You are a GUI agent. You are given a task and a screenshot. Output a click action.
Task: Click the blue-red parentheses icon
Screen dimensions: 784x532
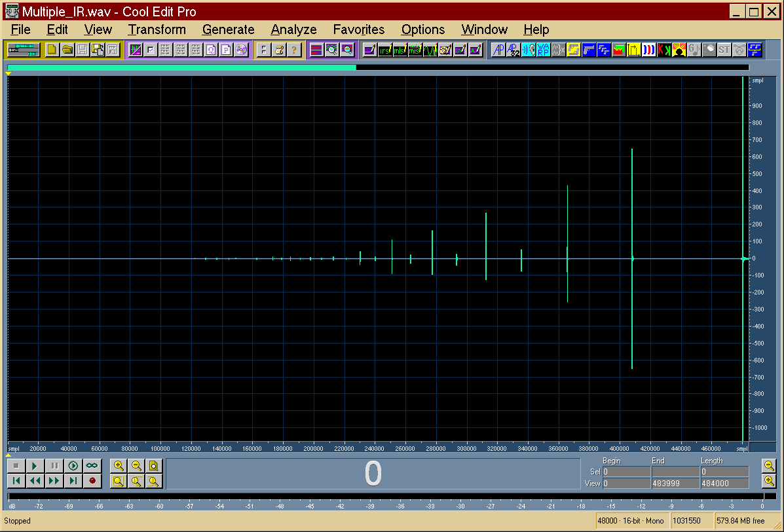point(649,50)
